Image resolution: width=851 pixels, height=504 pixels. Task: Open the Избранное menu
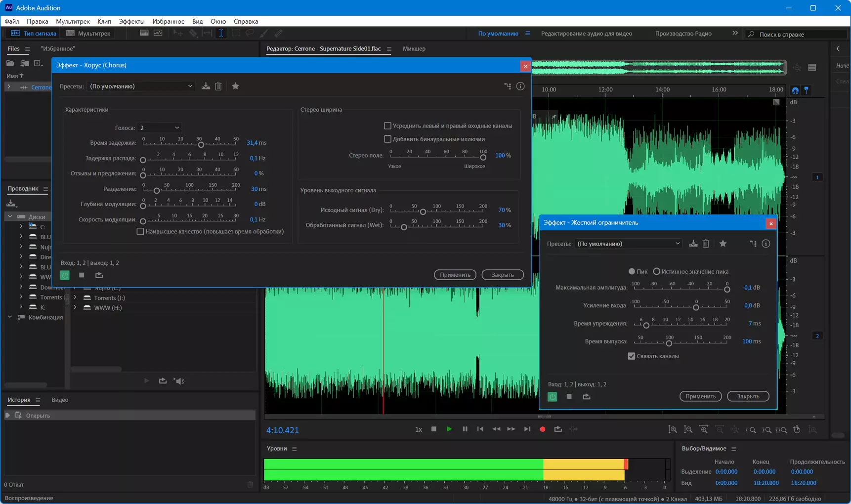point(169,21)
